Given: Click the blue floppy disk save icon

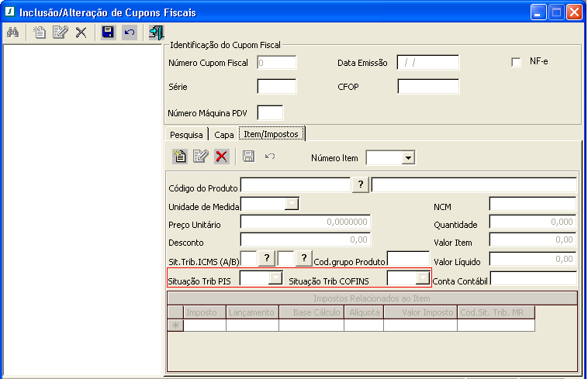Looking at the screenshot, I should 109,33.
